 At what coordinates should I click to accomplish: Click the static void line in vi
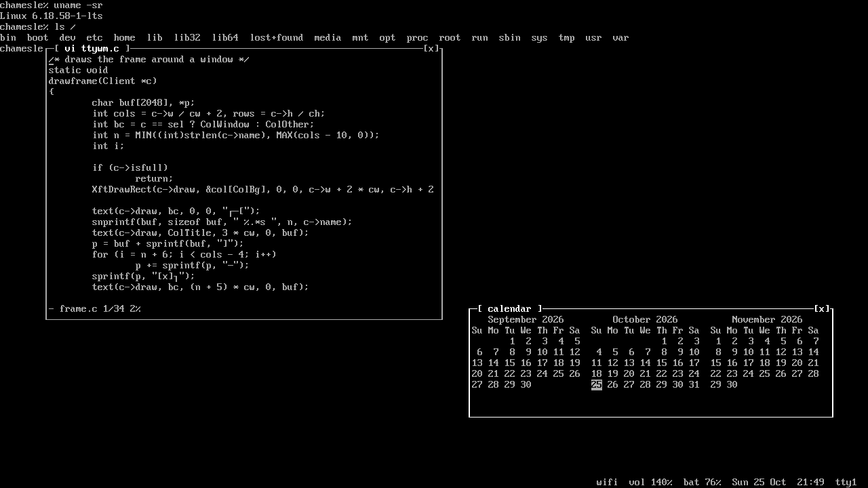tap(79, 70)
